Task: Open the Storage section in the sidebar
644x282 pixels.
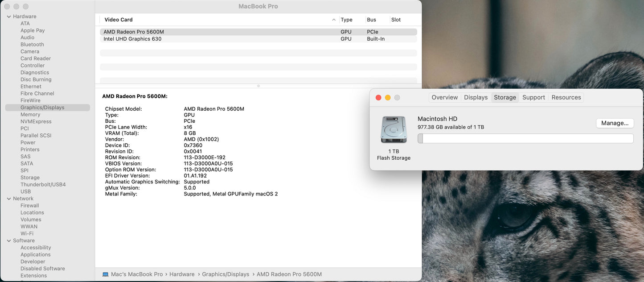Action: (29, 177)
